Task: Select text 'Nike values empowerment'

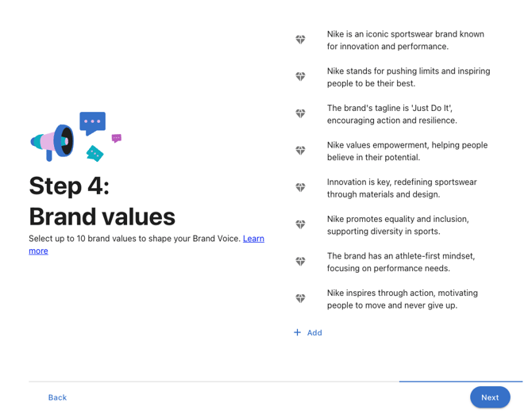Action: click(x=407, y=151)
